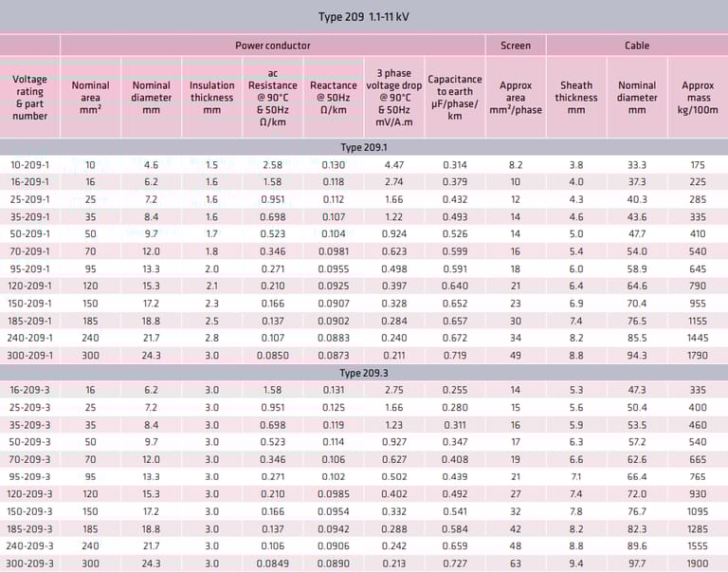Select part number 300-209-3
The height and width of the screenshot is (573, 728).
coord(30,563)
